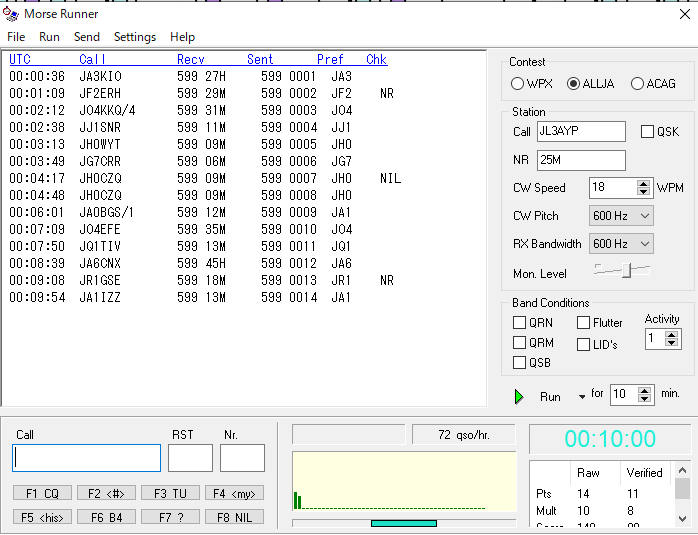Click the NIL check mark at 00:04:17
Viewport: 698px width, 535px height.
(x=390, y=178)
